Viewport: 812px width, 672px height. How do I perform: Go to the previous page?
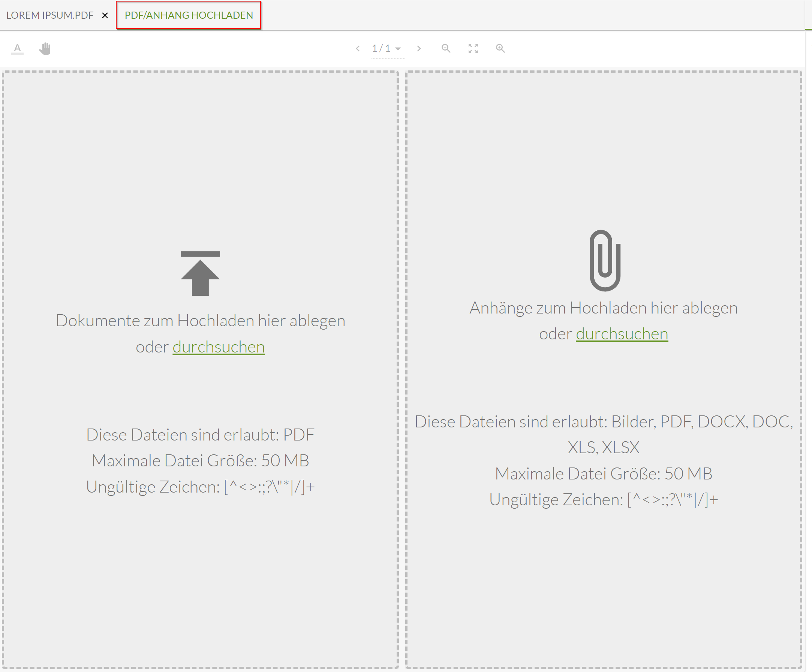coord(358,48)
